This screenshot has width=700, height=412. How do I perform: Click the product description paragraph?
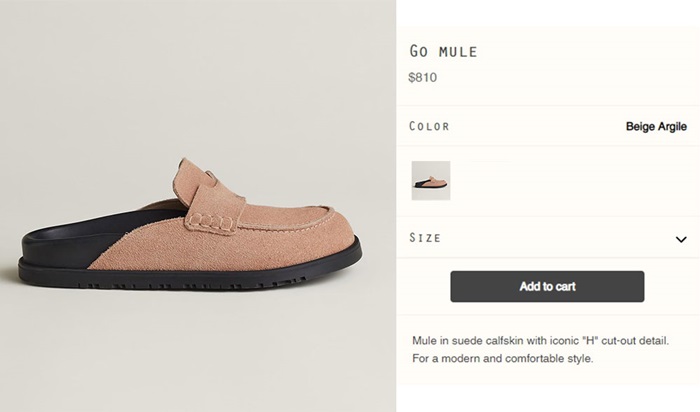coord(540,349)
